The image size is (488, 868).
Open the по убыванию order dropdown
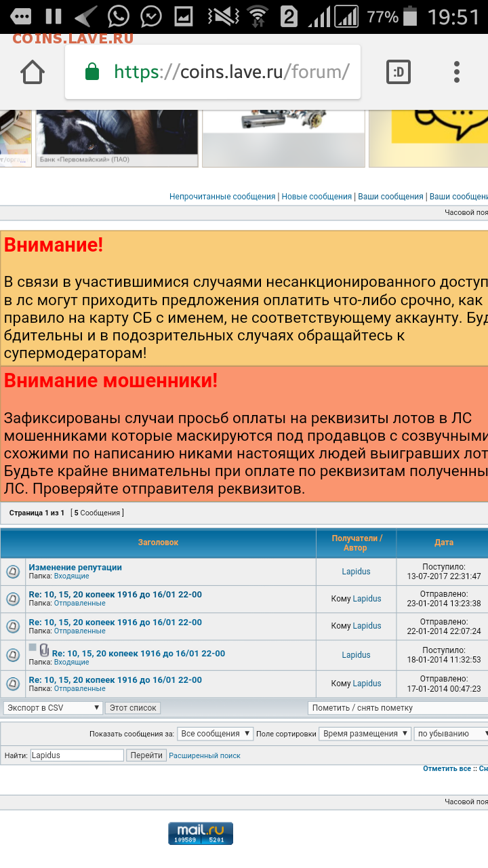click(451, 733)
